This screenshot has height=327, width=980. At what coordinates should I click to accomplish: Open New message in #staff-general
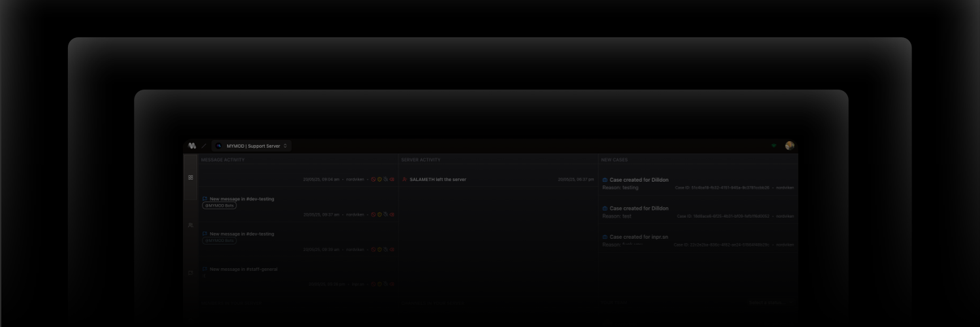243,269
